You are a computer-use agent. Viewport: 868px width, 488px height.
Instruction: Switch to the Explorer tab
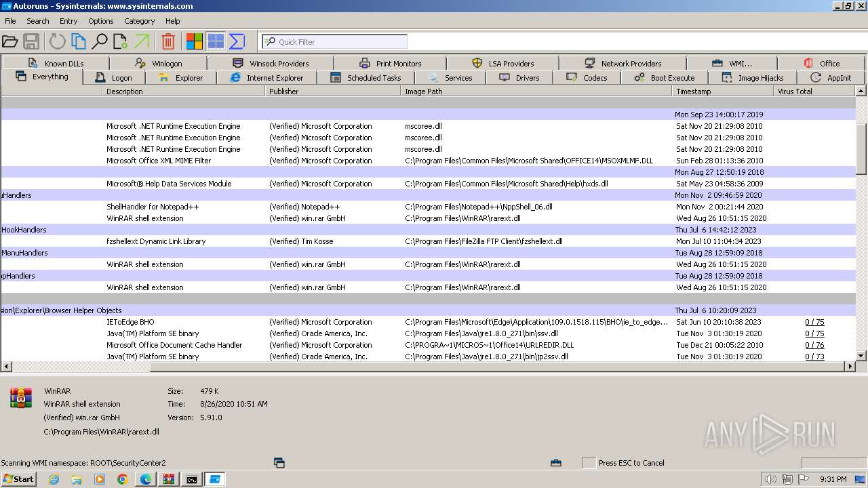(180, 77)
